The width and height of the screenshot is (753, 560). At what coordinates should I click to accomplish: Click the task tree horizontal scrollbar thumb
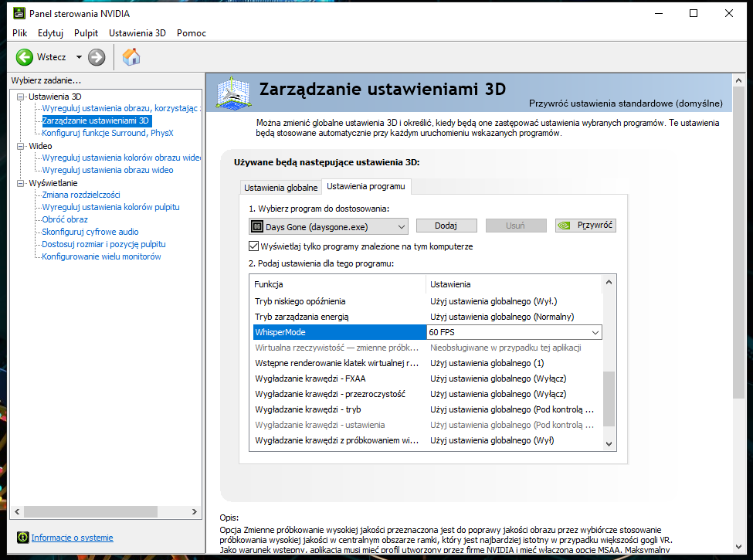91,512
